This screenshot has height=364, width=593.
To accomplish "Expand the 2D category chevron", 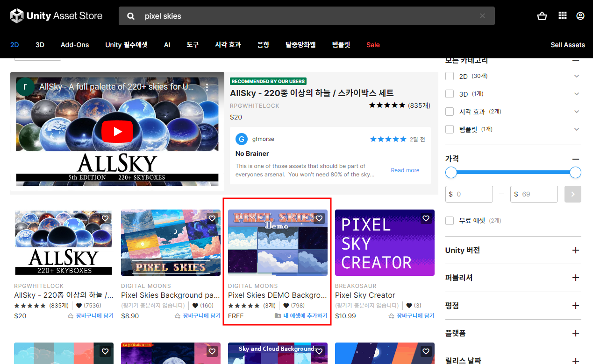I will (x=577, y=76).
